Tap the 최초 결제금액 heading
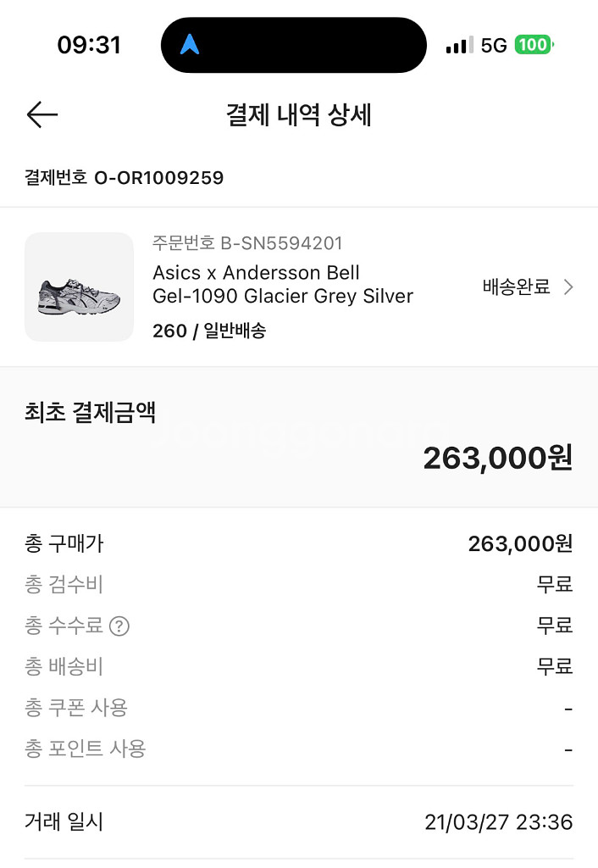Image resolution: width=598 pixels, height=868 pixels. click(x=91, y=412)
